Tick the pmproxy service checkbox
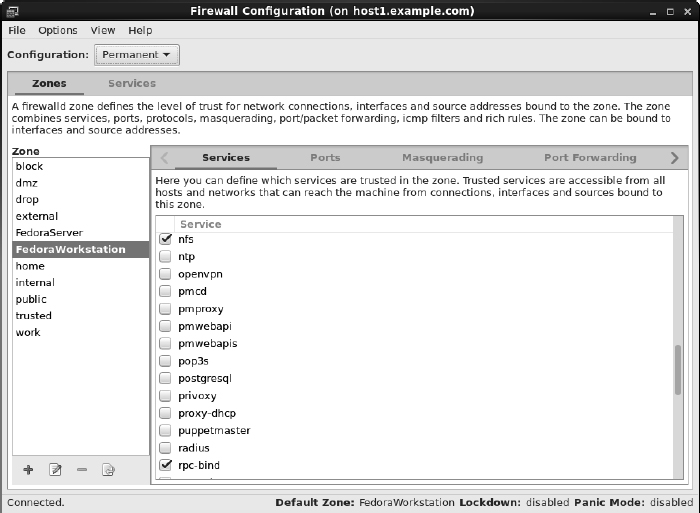The height and width of the screenshot is (513, 700). [165, 309]
